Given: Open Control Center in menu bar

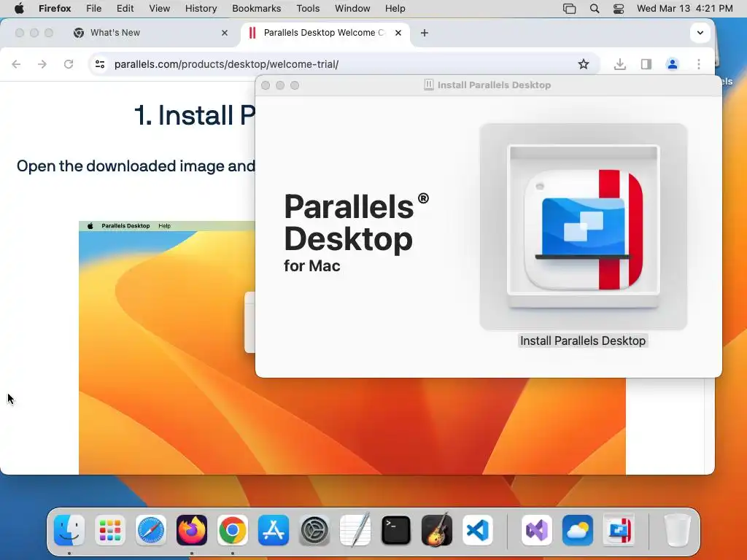Looking at the screenshot, I should (x=619, y=9).
